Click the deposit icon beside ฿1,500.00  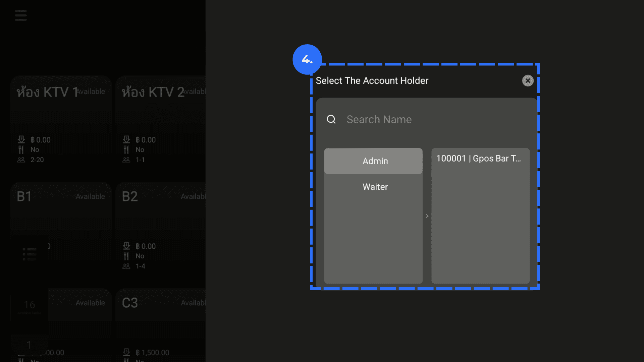126,352
